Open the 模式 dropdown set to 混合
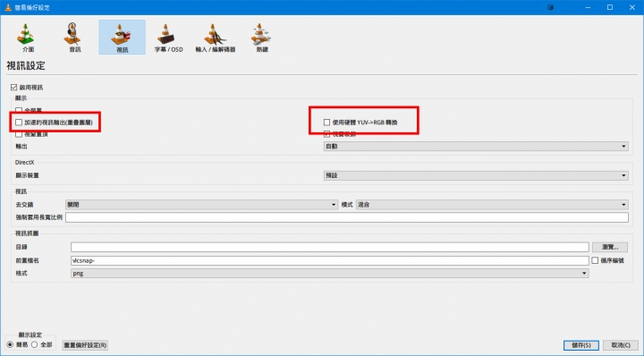The image size is (644, 356). point(492,205)
